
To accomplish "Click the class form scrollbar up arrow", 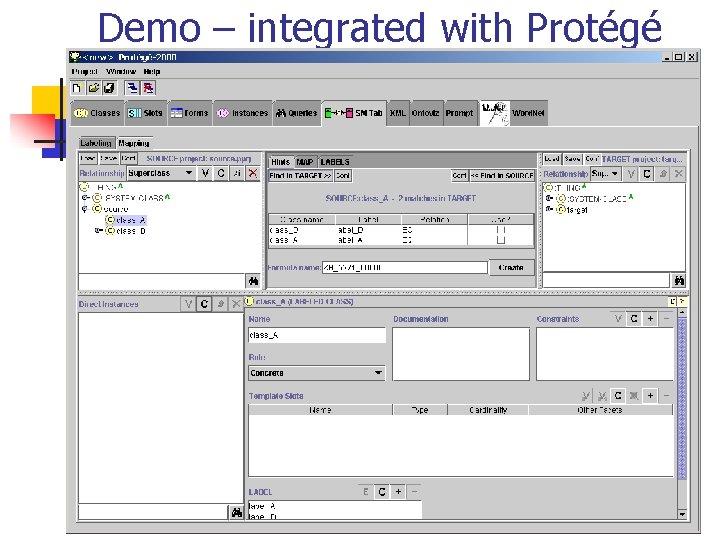I will [x=682, y=313].
